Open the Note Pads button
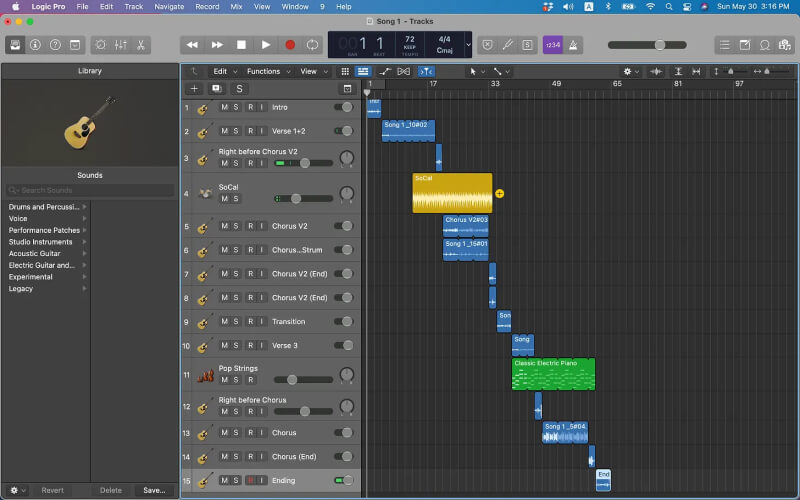 [x=745, y=45]
